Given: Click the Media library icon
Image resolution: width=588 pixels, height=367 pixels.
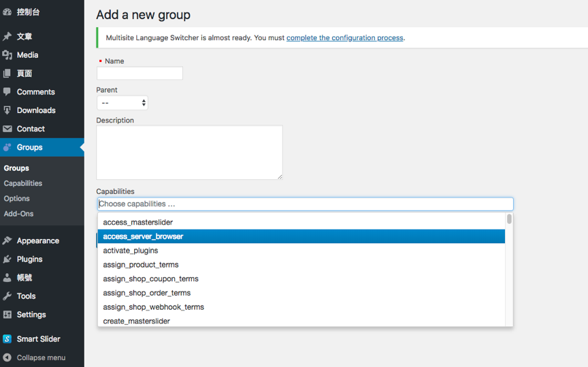Looking at the screenshot, I should [x=7, y=55].
